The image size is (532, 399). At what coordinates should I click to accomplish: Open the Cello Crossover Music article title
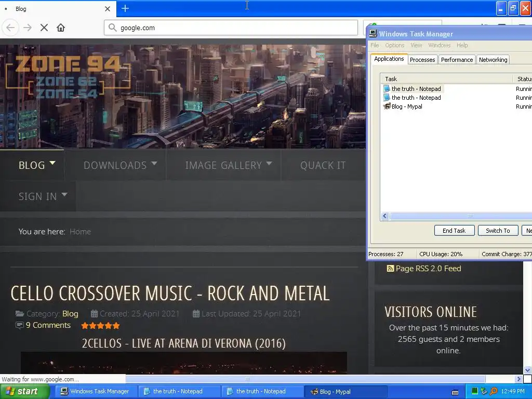[x=170, y=293]
